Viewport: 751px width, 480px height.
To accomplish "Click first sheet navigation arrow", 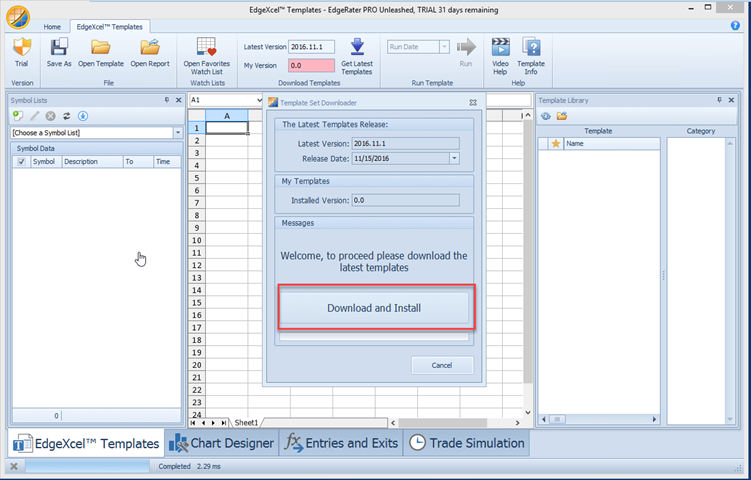I will coord(193,423).
